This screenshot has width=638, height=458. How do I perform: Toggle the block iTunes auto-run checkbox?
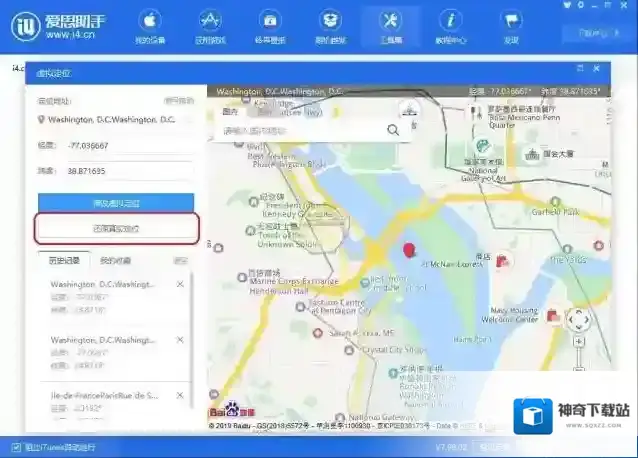[x=16, y=447]
